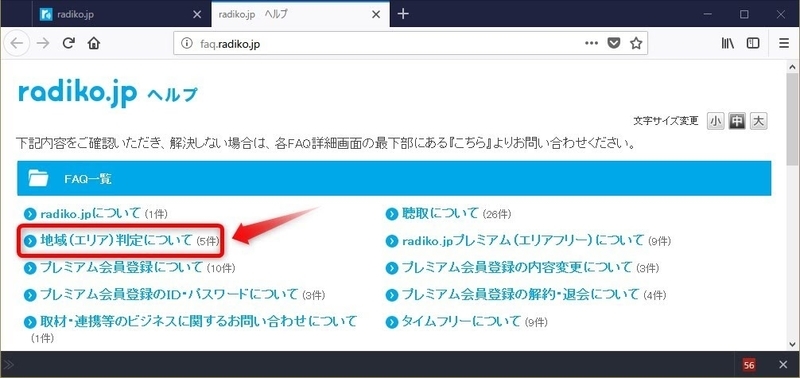Toggle the sidebar view icon
The height and width of the screenshot is (378, 800).
coord(753,43)
